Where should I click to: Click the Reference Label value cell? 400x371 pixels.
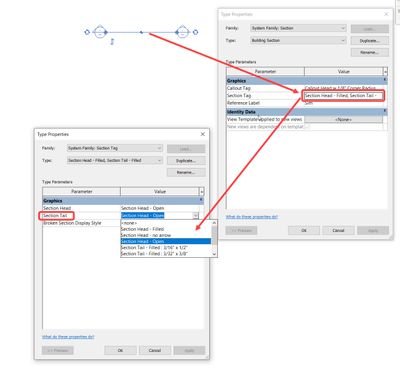coord(343,103)
